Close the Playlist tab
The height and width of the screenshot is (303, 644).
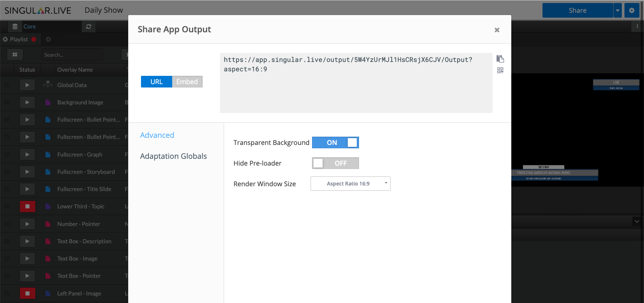(x=5, y=39)
